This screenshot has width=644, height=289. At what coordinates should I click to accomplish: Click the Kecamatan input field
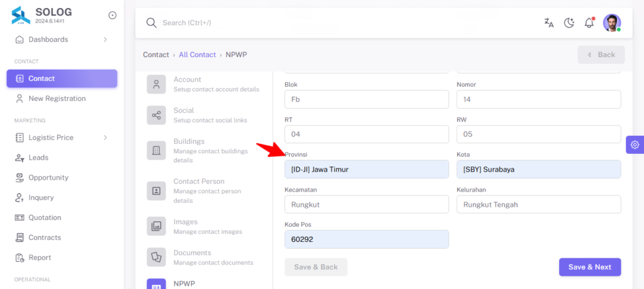pyautogui.click(x=367, y=204)
